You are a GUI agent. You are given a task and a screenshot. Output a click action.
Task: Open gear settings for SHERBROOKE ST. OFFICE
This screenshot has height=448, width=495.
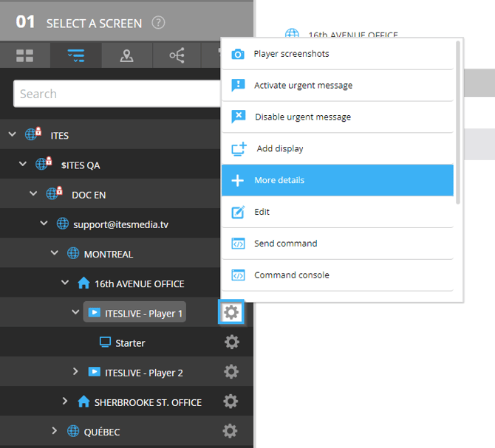pyautogui.click(x=231, y=401)
